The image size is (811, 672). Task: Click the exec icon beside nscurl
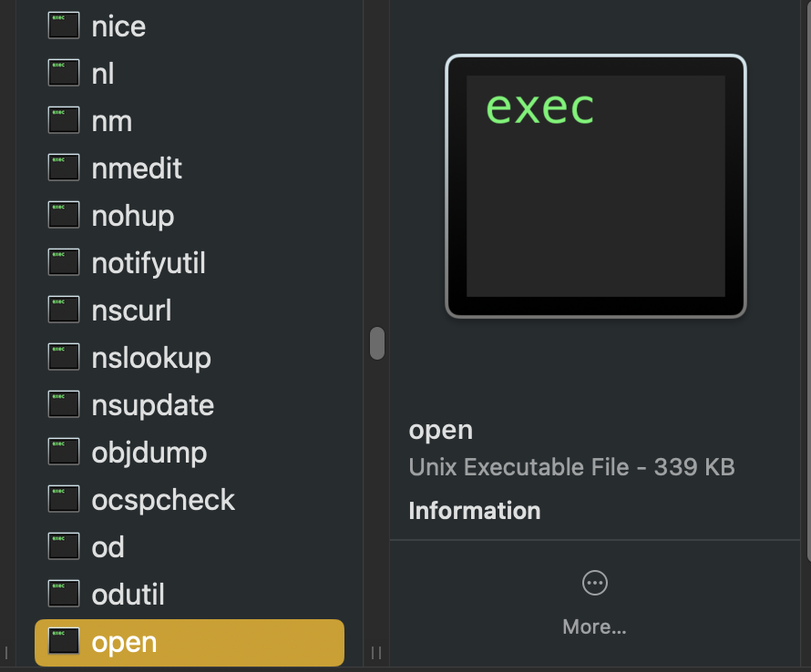[x=63, y=311]
